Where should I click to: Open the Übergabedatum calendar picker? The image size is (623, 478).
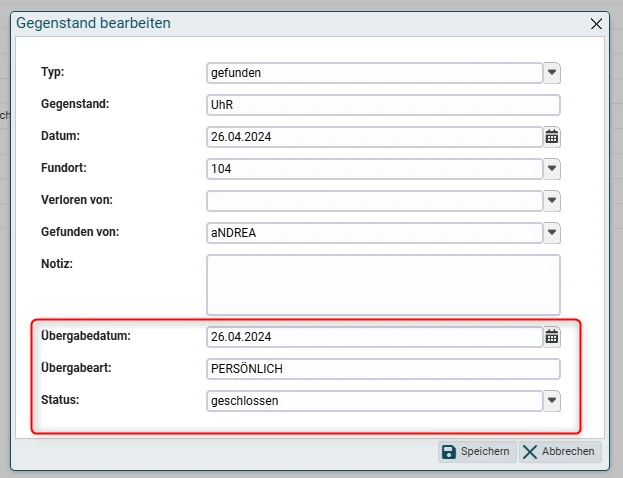551,337
